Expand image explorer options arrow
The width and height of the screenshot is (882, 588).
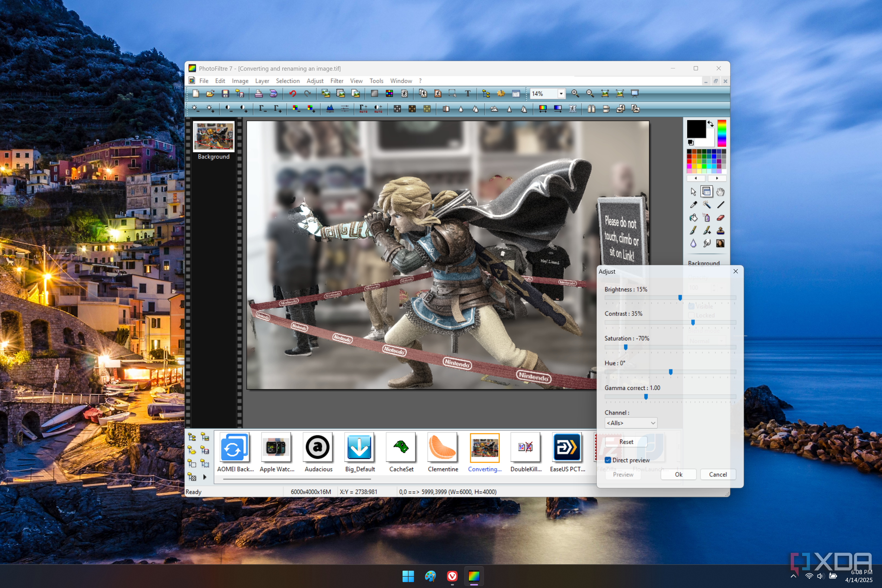(205, 477)
